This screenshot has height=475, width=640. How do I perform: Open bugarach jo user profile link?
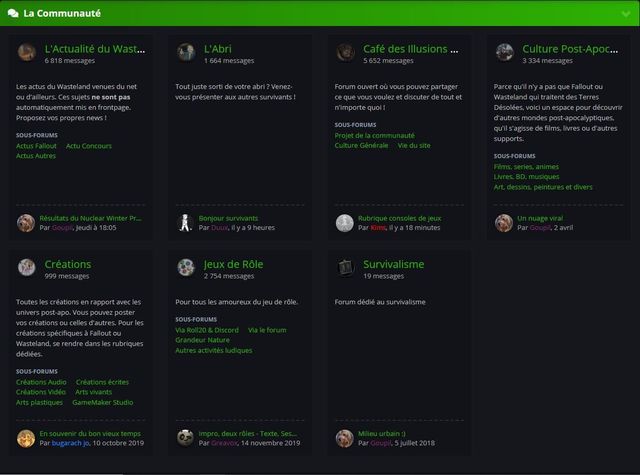click(x=71, y=443)
